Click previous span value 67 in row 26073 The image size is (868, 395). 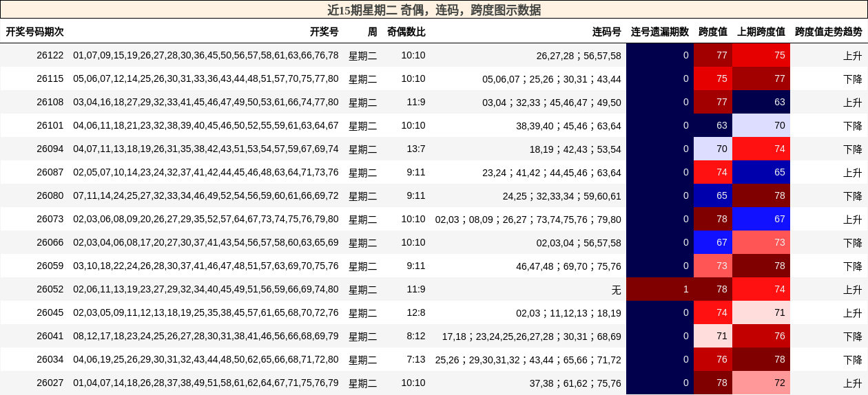(761, 219)
